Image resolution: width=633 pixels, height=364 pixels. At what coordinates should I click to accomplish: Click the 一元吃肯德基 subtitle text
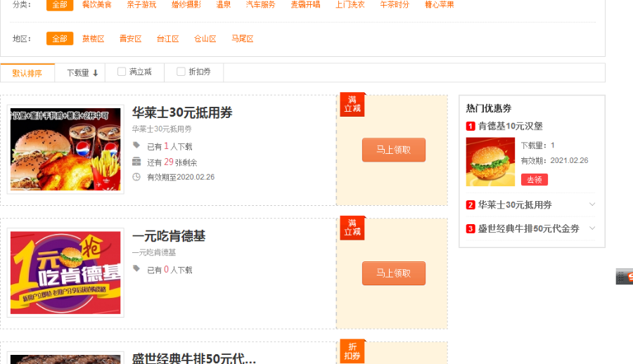coord(154,252)
